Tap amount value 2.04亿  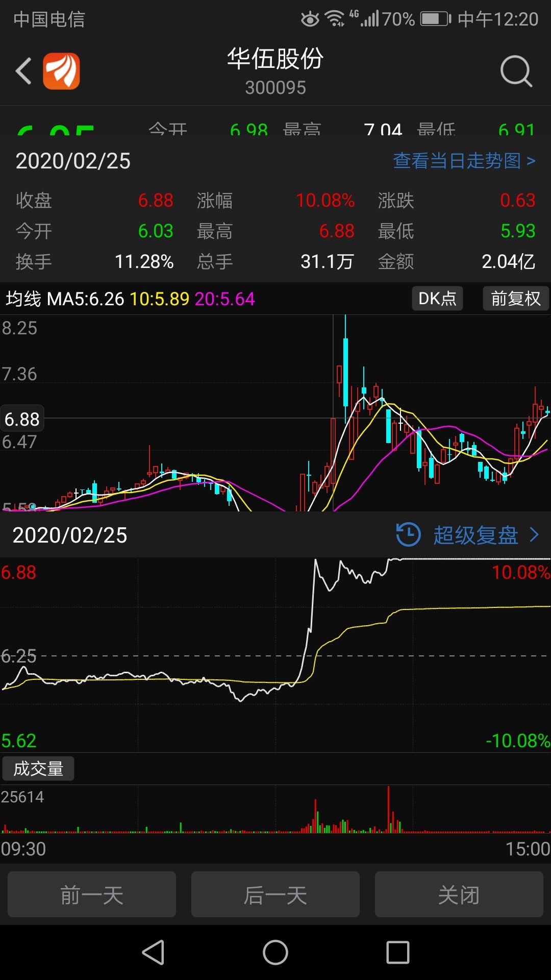[x=509, y=262]
